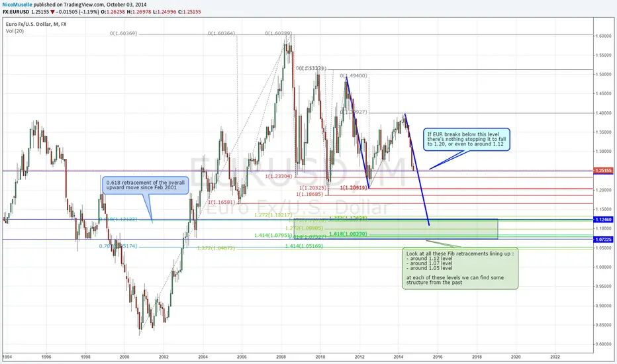The width and height of the screenshot is (617, 364).
Task: Click the close value C:1.25155 in header
Action: point(189,12)
